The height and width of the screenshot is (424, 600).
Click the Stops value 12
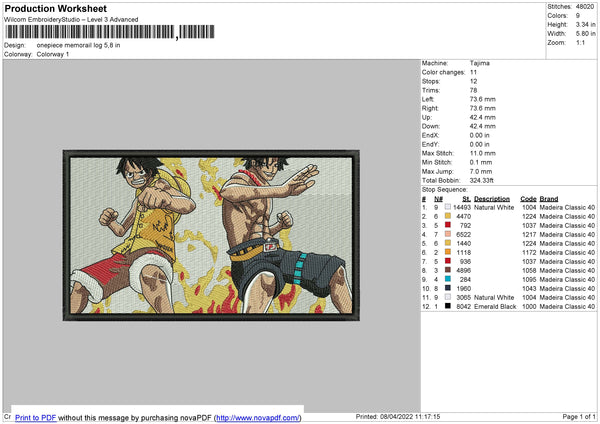coord(473,82)
